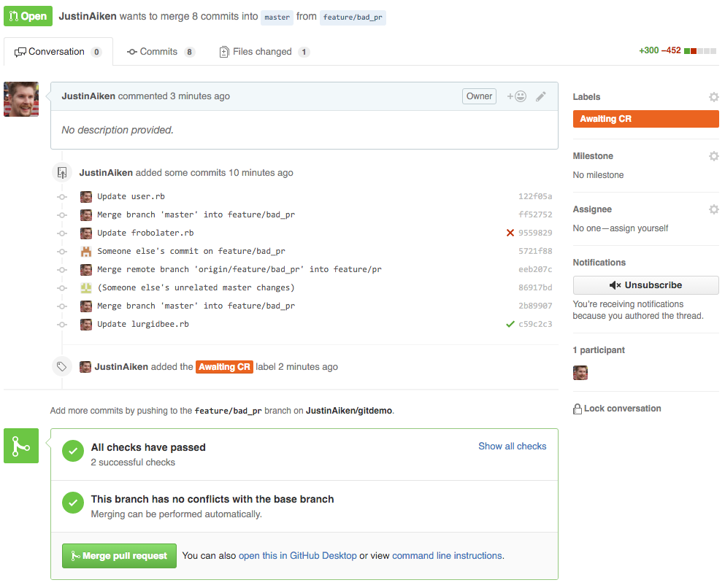Add a reaction with the smiley icon
Image resolution: width=725 pixels, height=588 pixels.
click(x=516, y=96)
